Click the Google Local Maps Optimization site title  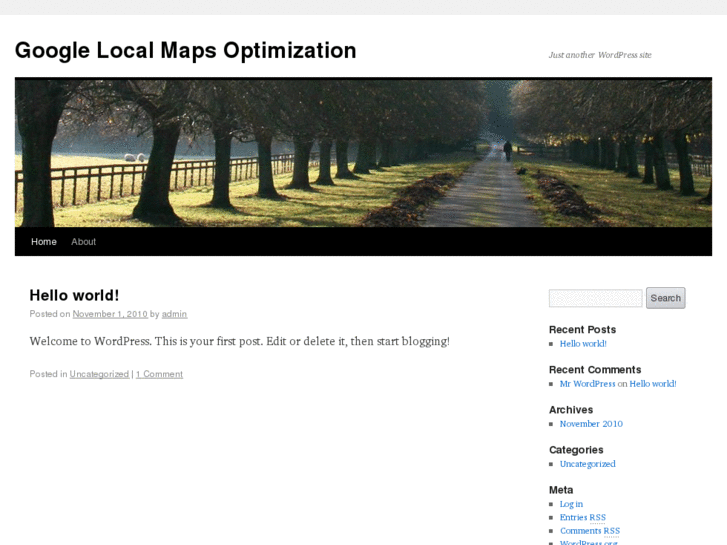185,51
